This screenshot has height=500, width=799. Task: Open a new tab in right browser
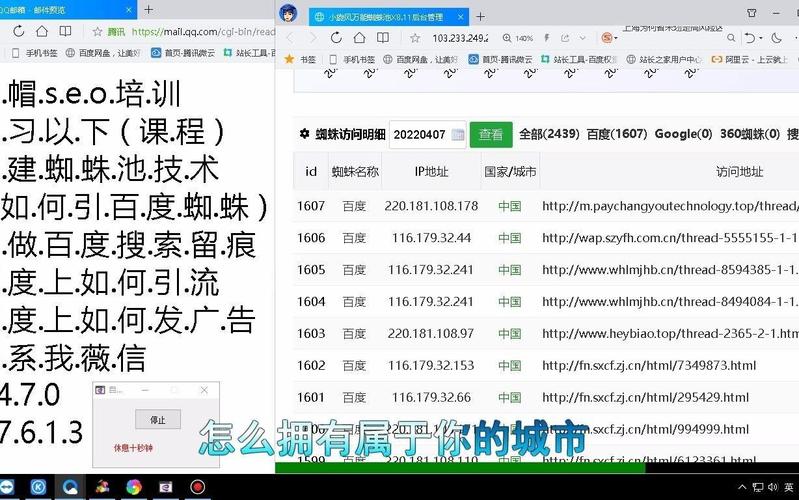click(480, 17)
